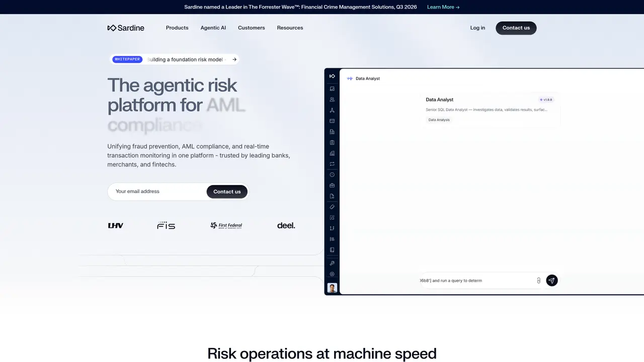Click the Your email address field
This screenshot has height=362, width=644.
157,192
